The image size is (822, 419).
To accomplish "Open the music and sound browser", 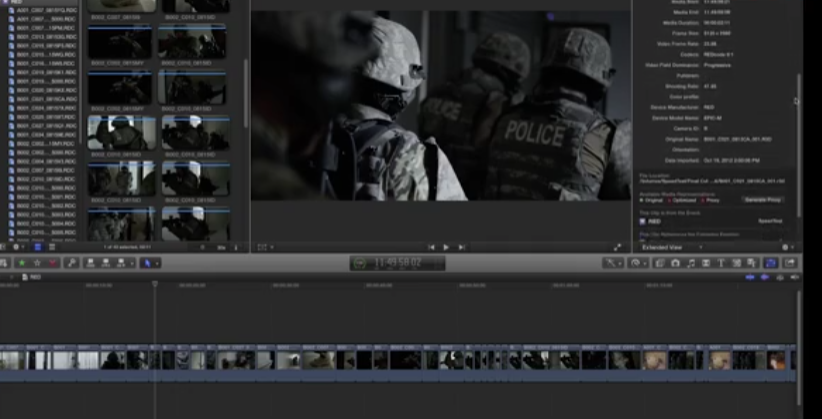I will [690, 263].
